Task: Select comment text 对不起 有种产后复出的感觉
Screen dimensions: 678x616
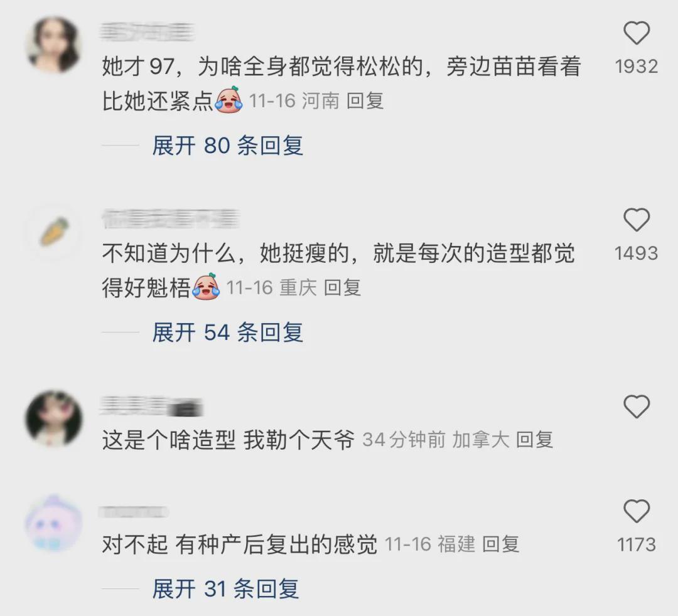Action: click(240, 544)
